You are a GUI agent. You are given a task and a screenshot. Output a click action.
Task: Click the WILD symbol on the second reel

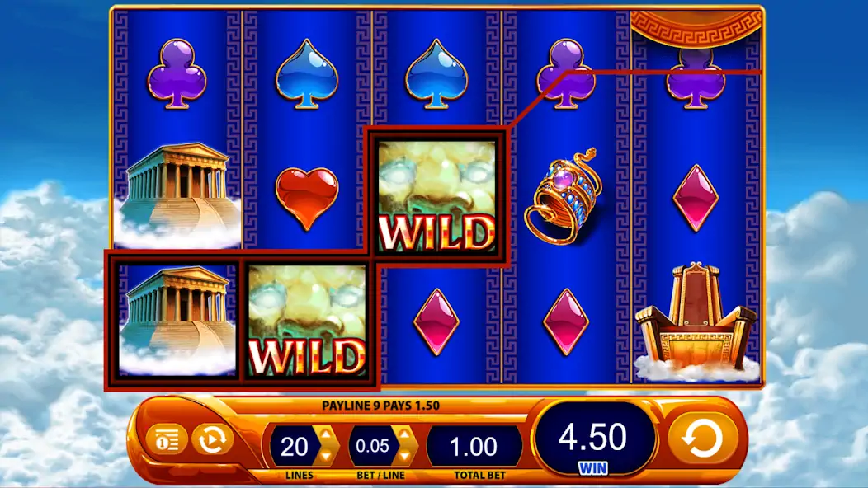307,321
